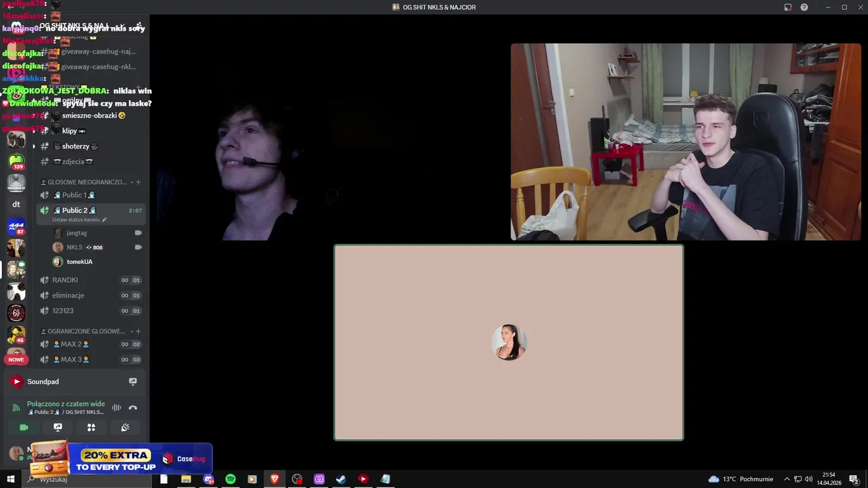
Task: Add channel to OGRANICZONE GLOSOWE... category
Action: (x=138, y=331)
